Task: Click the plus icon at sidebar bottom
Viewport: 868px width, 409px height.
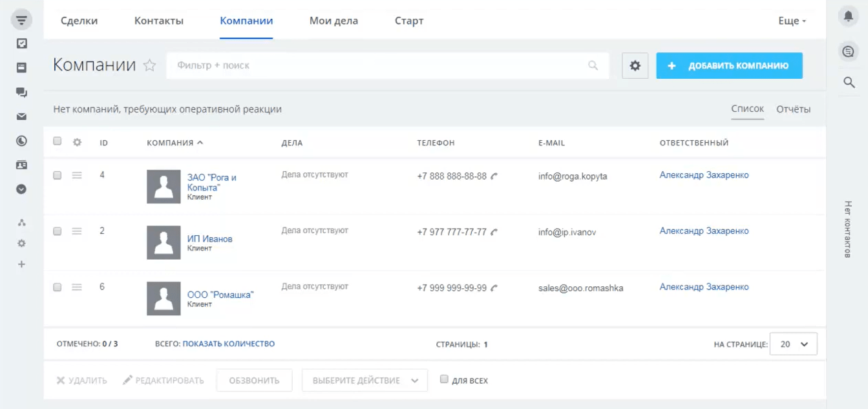Action: (x=22, y=264)
